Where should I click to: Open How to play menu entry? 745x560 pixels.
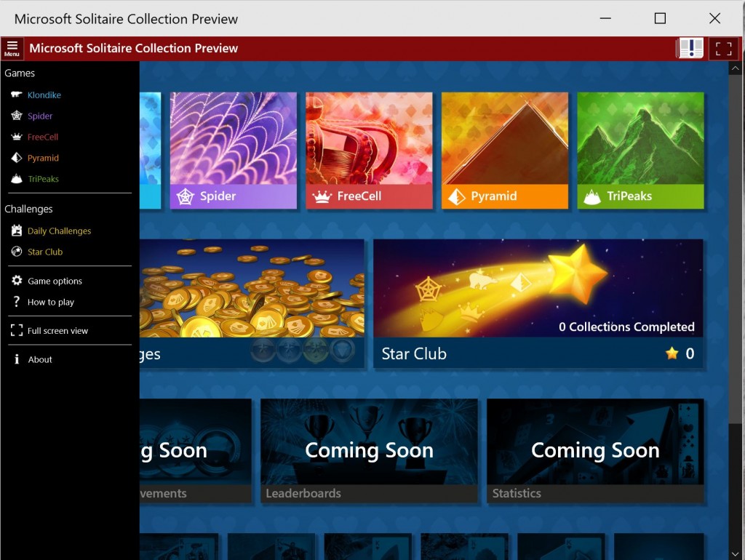pos(51,302)
